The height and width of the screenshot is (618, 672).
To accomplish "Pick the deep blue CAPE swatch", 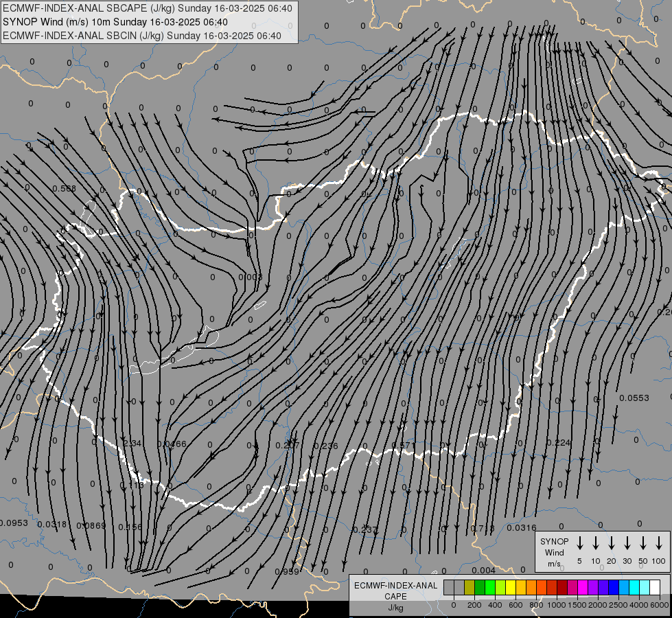I will coord(613,587).
